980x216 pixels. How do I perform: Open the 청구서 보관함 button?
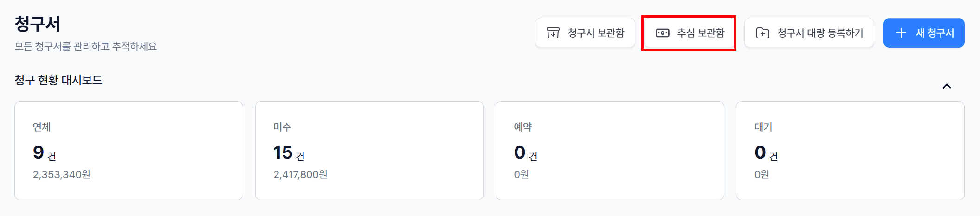(585, 33)
